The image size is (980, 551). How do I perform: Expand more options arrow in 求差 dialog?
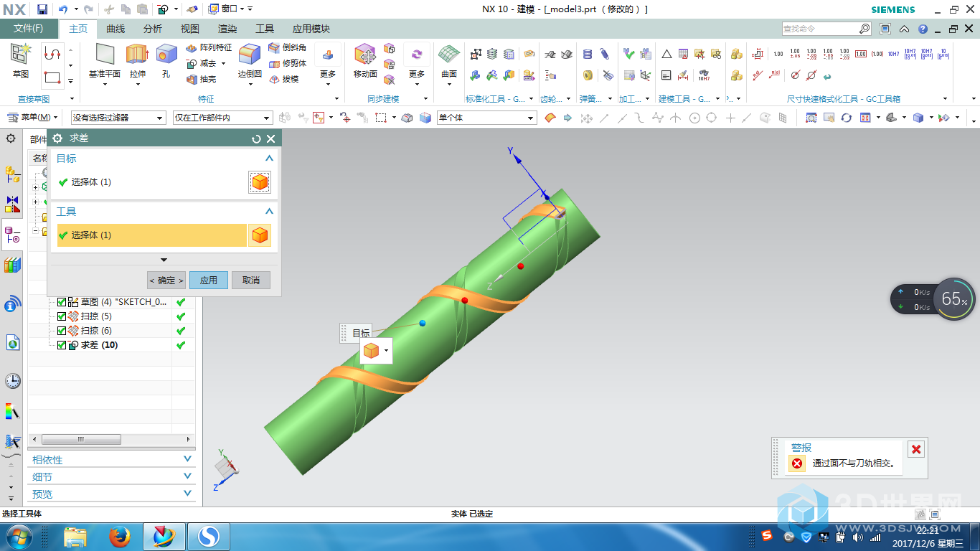pyautogui.click(x=164, y=260)
